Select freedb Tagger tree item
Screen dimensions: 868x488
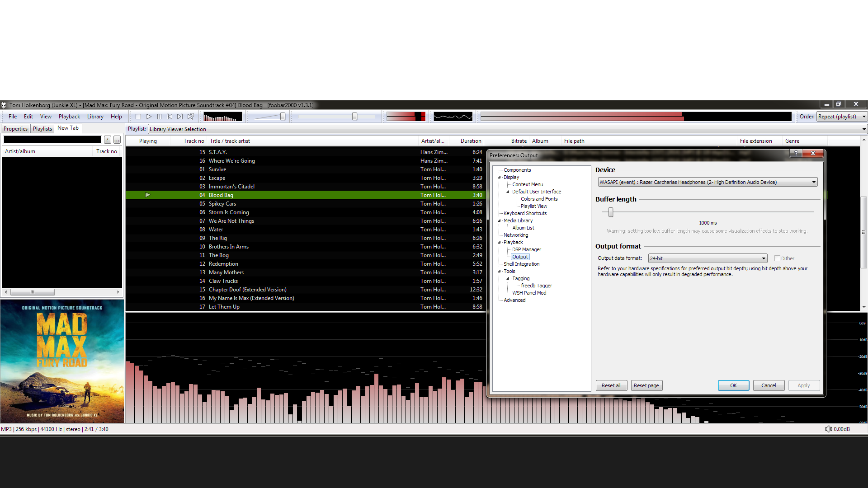click(x=536, y=286)
